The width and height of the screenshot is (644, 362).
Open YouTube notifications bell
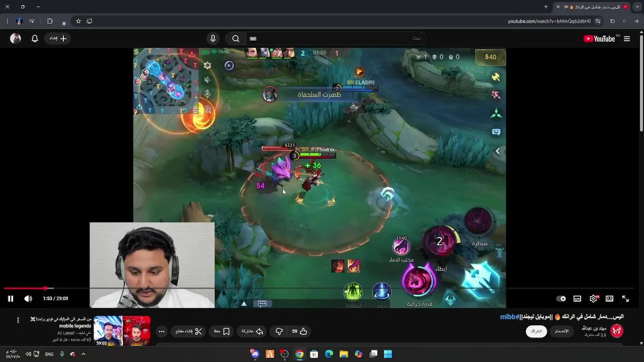(35, 39)
